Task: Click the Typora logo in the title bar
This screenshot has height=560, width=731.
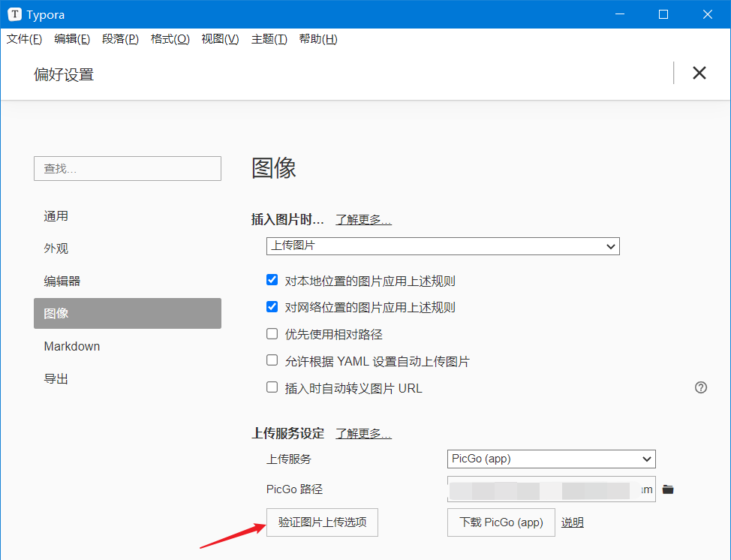Action: 15,14
